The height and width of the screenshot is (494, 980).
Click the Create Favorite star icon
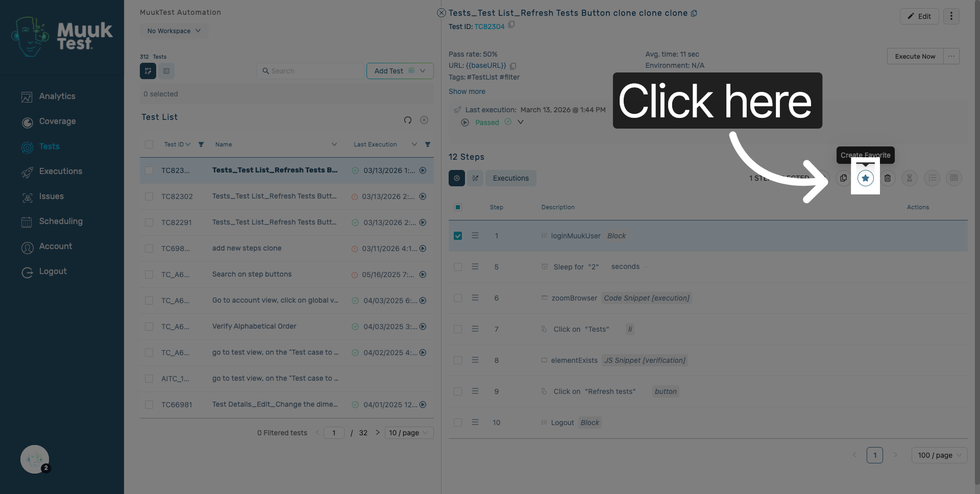pyautogui.click(x=865, y=178)
